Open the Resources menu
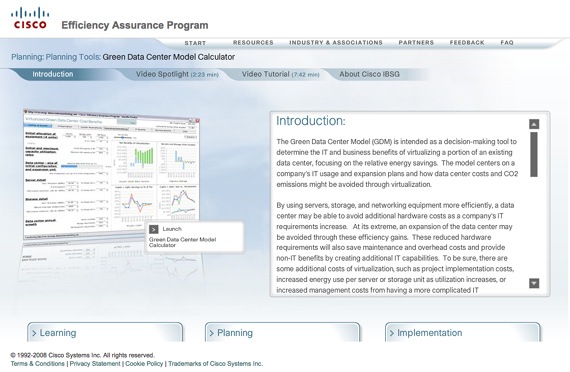The width and height of the screenshot is (570, 372). point(253,43)
